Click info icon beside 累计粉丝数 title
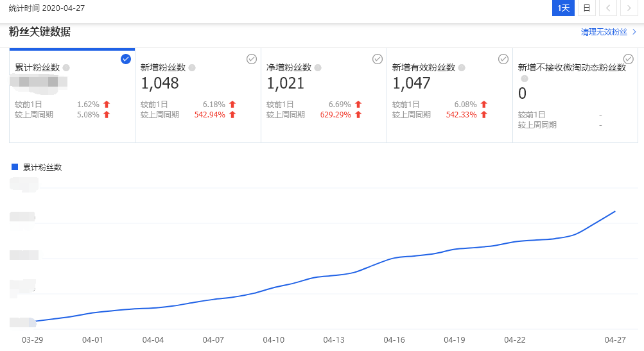 pyautogui.click(x=66, y=67)
